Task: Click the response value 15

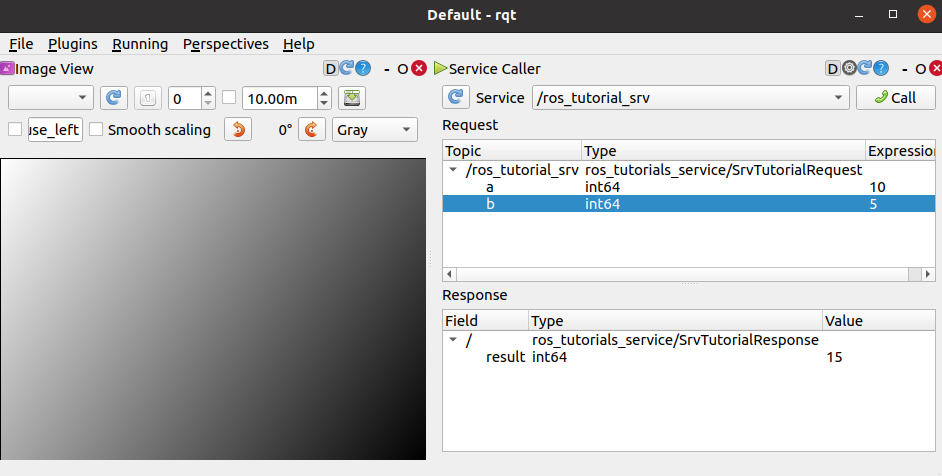Action: pyautogui.click(x=834, y=357)
